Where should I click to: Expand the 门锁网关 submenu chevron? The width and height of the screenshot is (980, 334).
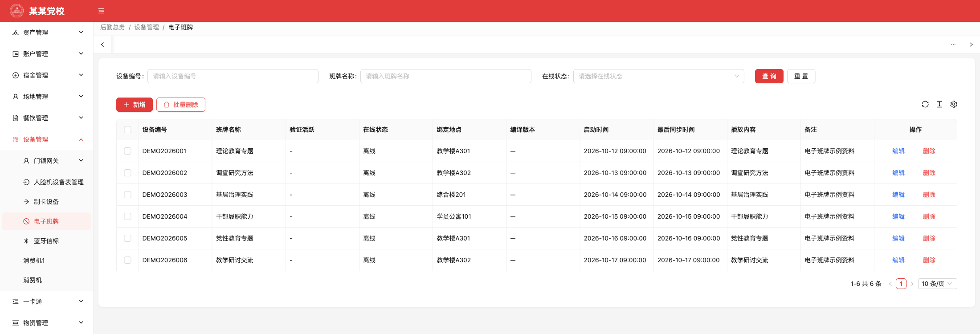click(x=81, y=161)
